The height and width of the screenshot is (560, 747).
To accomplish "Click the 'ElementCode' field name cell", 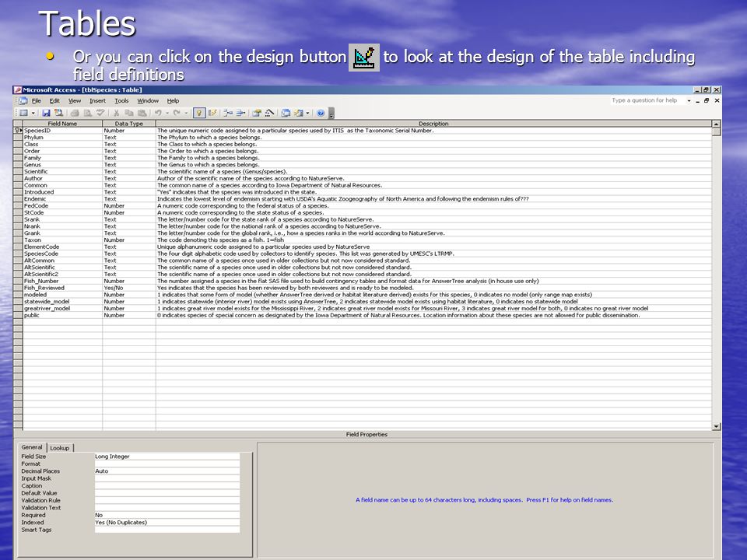I will [62, 247].
